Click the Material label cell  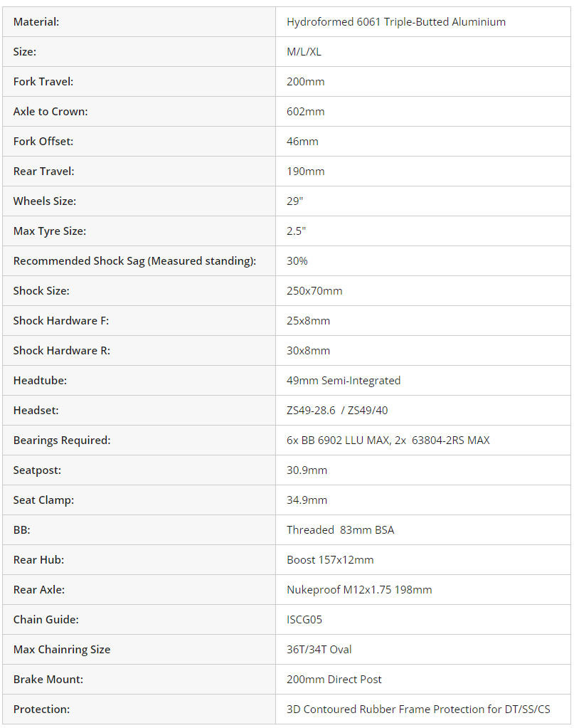coord(36,22)
